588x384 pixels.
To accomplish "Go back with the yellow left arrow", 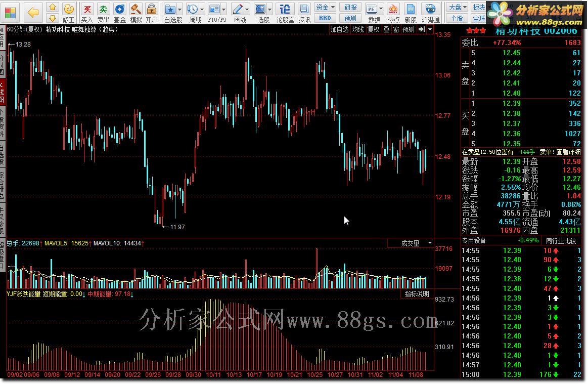I will pyautogui.click(x=33, y=13).
